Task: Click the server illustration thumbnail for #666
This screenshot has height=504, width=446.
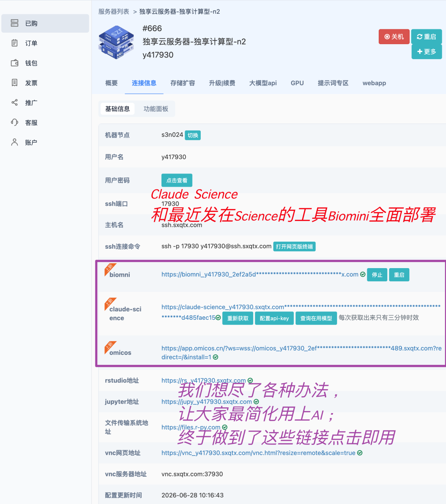Action: 116,42
